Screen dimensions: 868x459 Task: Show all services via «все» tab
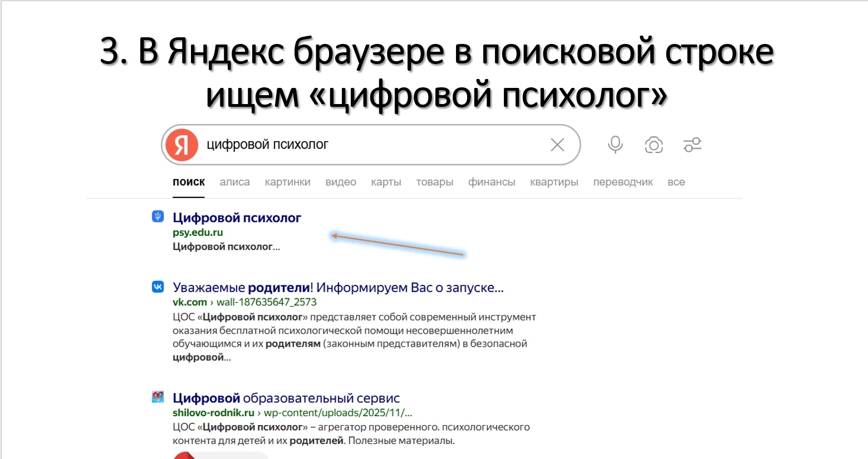(676, 182)
